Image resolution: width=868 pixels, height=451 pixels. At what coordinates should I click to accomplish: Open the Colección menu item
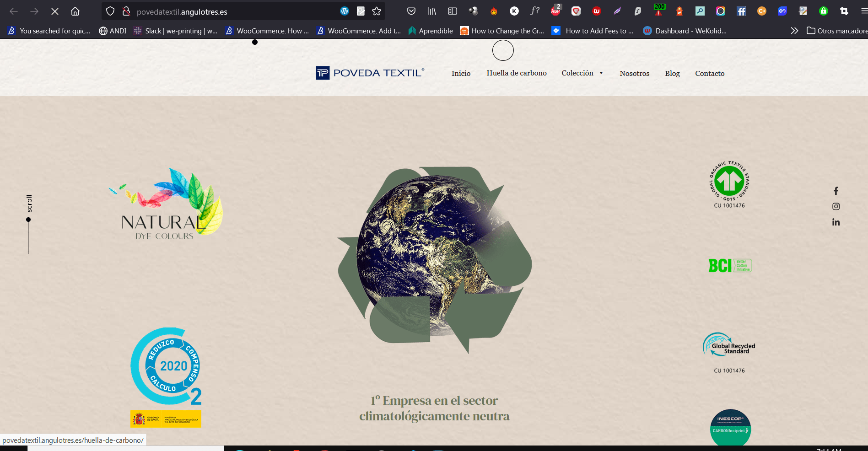point(577,73)
